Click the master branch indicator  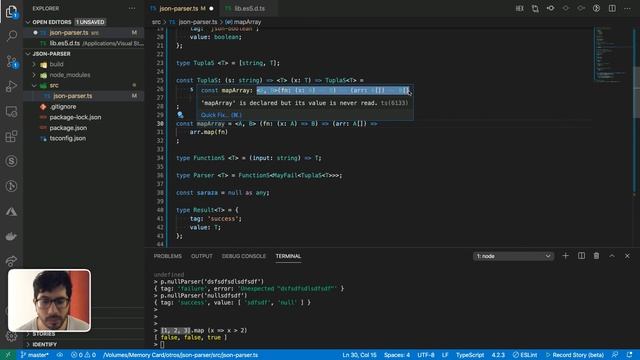[x=35, y=355]
